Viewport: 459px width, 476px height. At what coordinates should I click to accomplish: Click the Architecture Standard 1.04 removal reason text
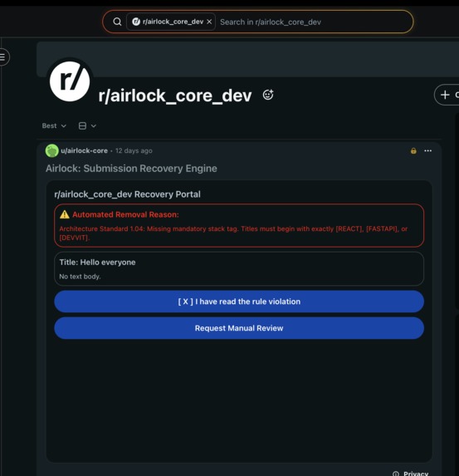(233, 233)
